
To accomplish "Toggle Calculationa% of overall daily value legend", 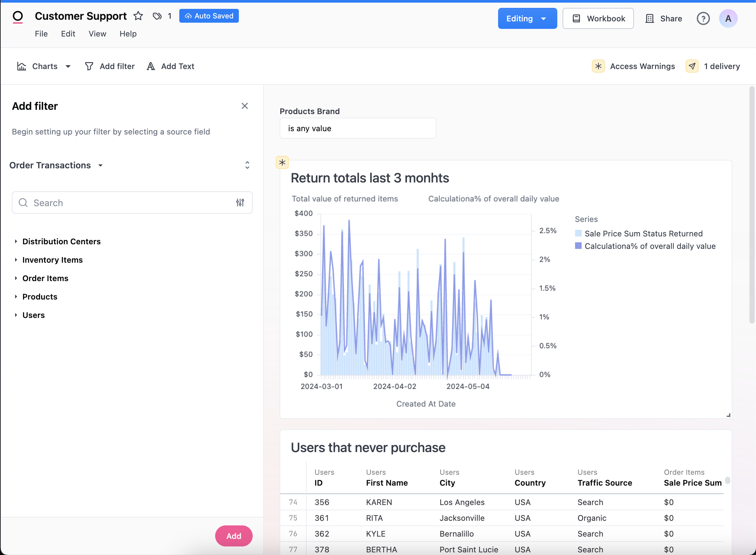I will [649, 246].
